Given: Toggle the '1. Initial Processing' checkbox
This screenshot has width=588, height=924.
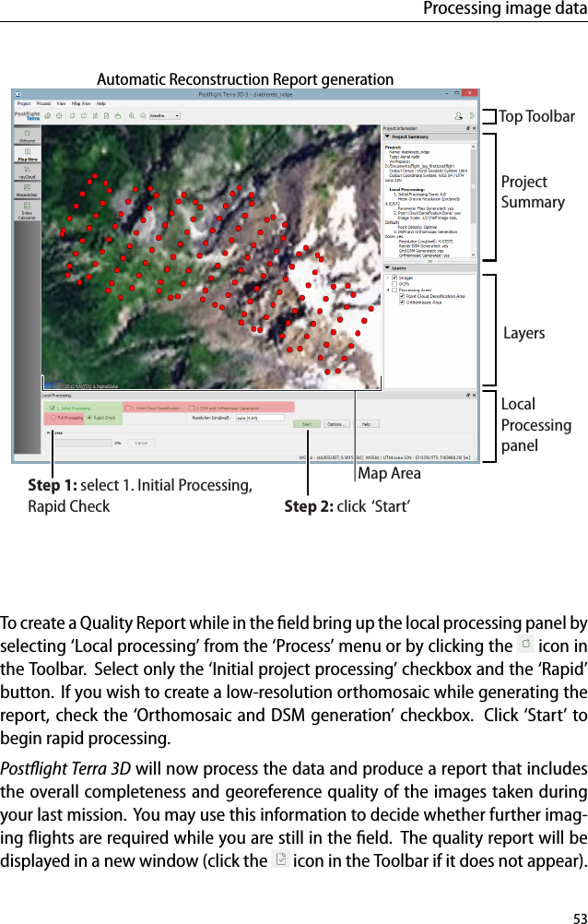Looking at the screenshot, I should [x=53, y=408].
